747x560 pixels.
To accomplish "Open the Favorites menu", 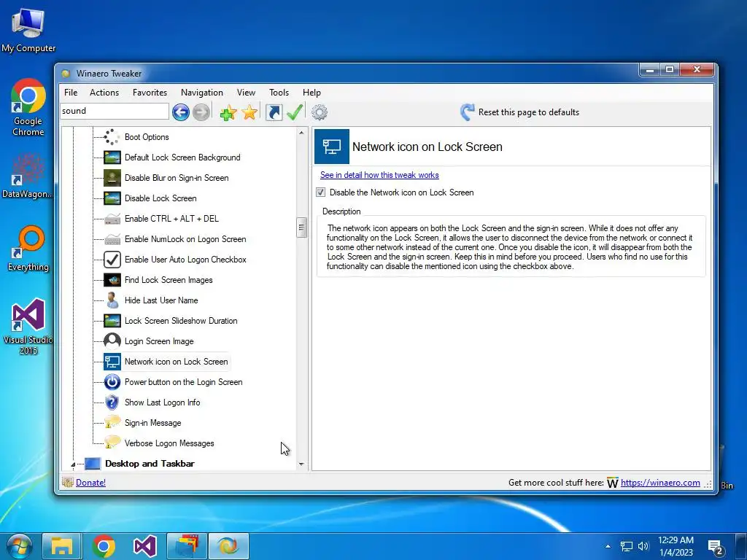I will click(x=150, y=93).
